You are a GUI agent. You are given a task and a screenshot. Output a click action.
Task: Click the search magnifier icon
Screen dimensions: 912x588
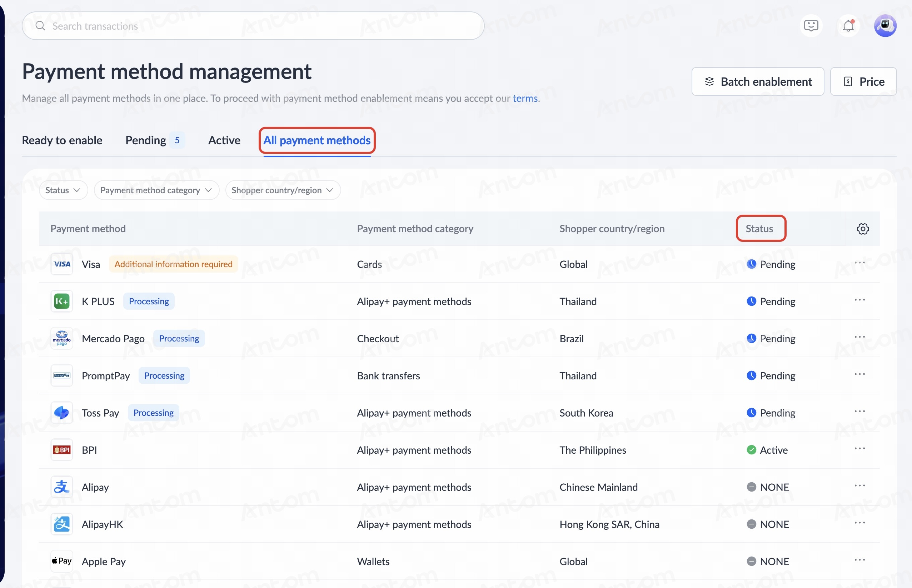pyautogui.click(x=40, y=26)
